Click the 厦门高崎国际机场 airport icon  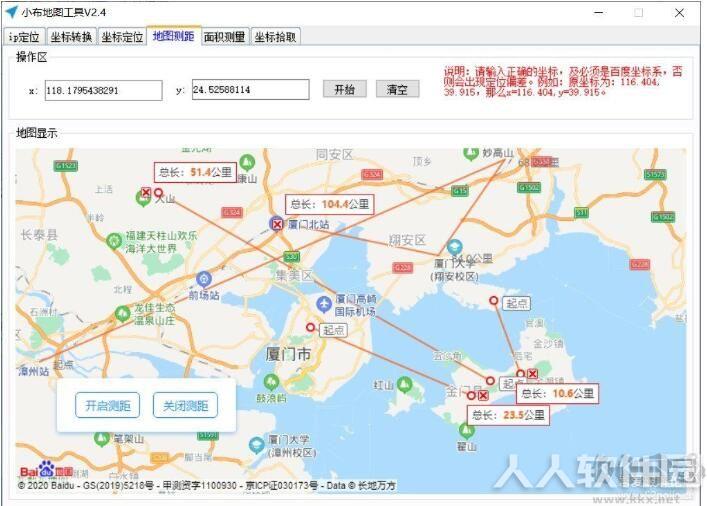(324, 304)
